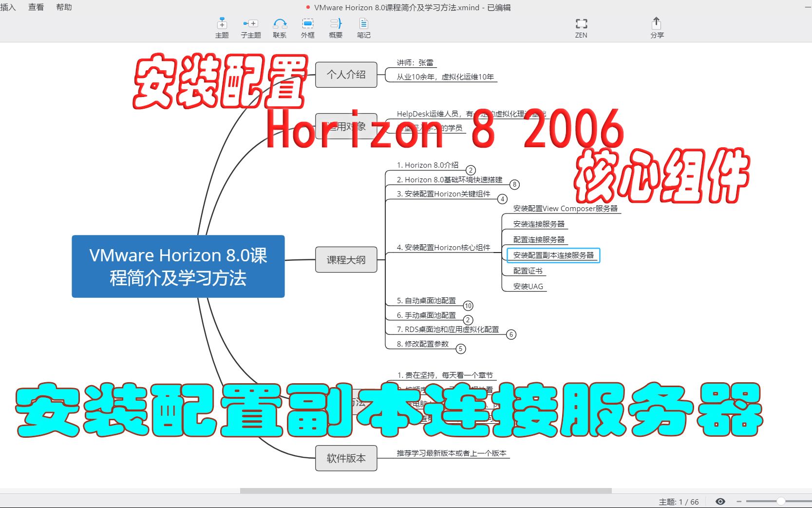This screenshot has height=508, width=812.
Task: Enter ZEN mode
Action: click(x=581, y=28)
